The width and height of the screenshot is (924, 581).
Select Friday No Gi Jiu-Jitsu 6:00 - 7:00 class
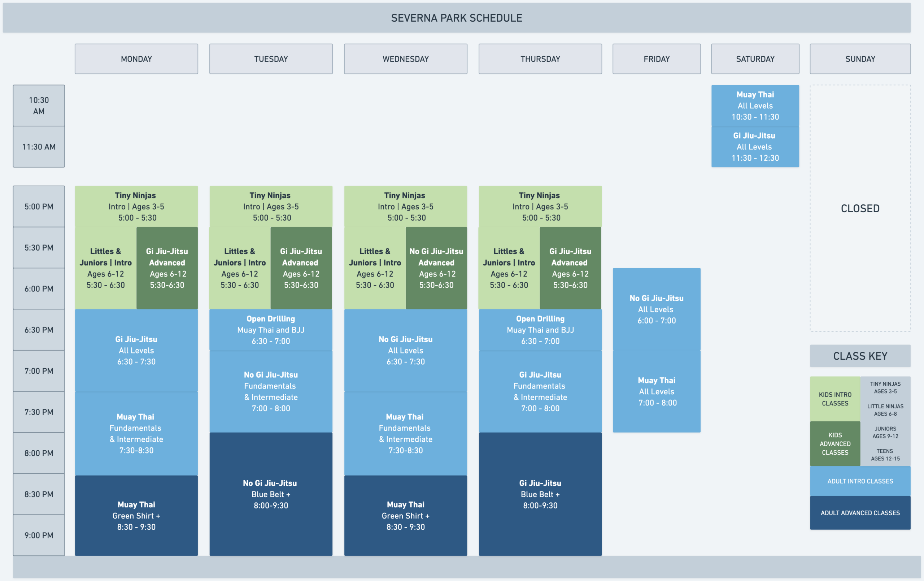pos(657,309)
